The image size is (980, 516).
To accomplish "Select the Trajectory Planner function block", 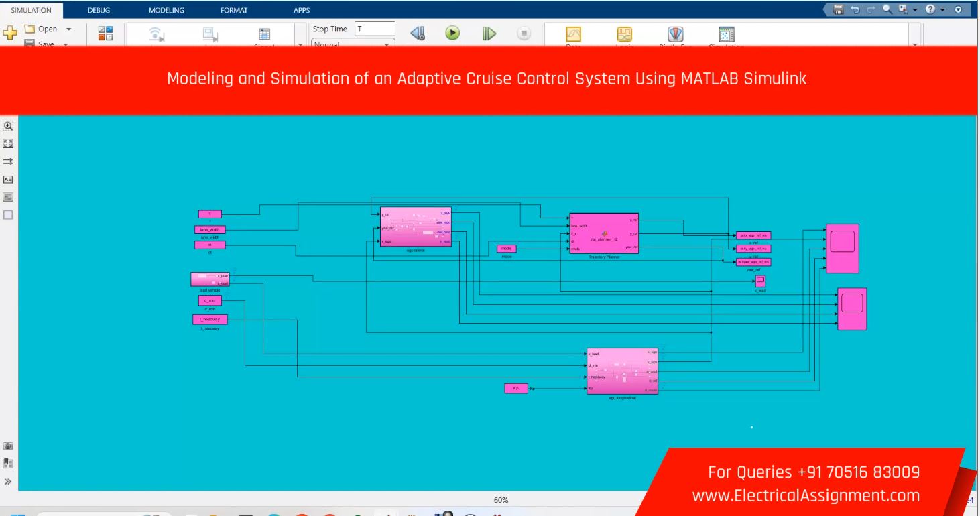I will pos(604,234).
